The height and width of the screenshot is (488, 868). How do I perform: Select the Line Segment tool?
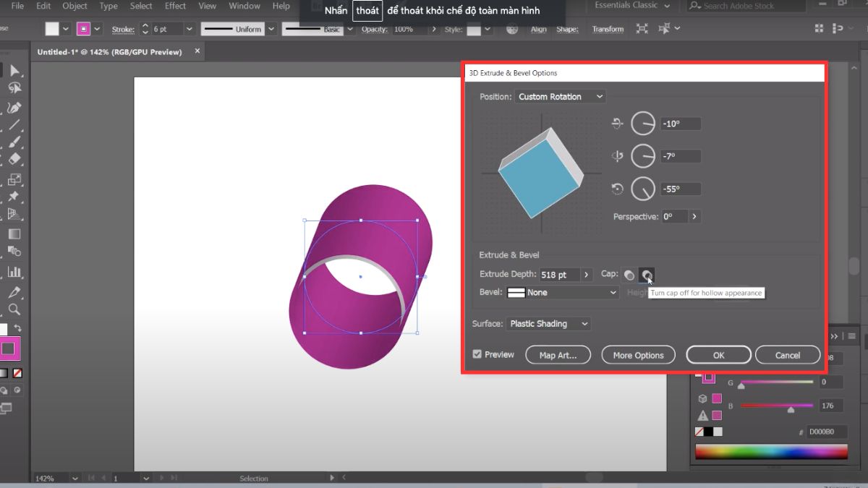14,125
